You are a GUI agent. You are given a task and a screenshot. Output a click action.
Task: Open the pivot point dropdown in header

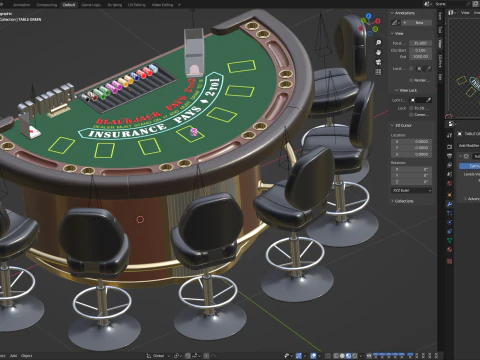[178, 356]
